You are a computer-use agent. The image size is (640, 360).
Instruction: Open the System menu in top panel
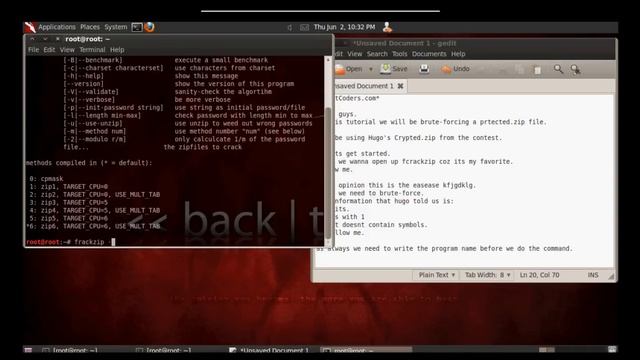(116, 27)
